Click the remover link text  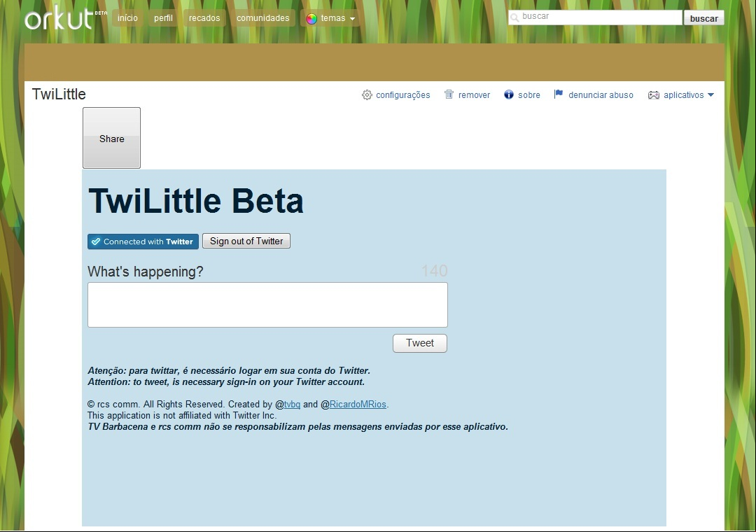tap(474, 95)
